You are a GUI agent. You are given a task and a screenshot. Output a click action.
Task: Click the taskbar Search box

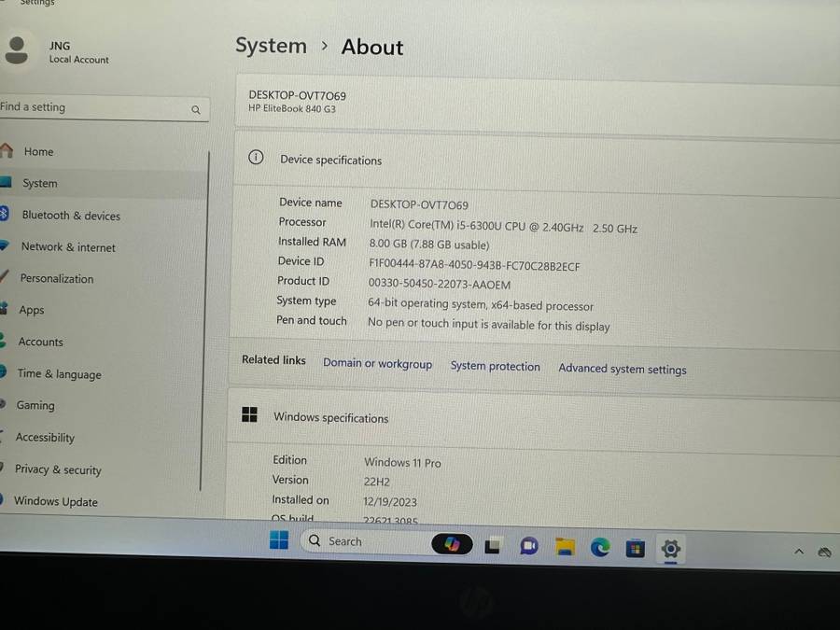tap(364, 541)
